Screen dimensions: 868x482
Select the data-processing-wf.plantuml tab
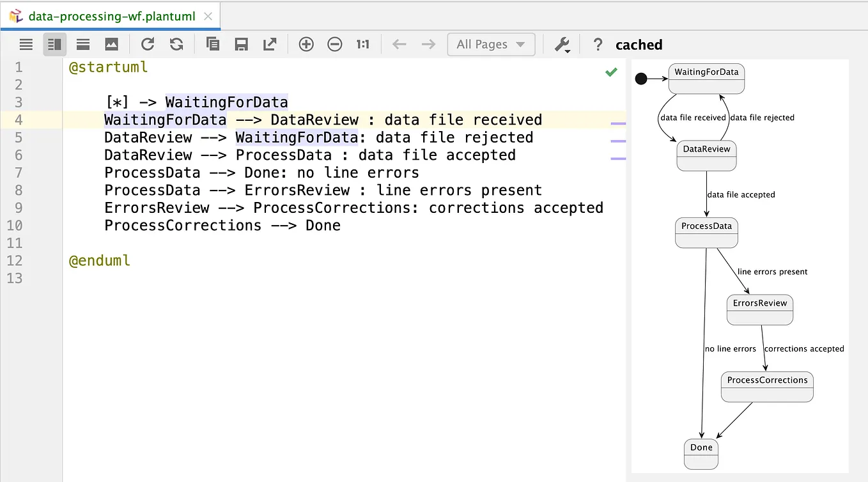[x=109, y=17]
